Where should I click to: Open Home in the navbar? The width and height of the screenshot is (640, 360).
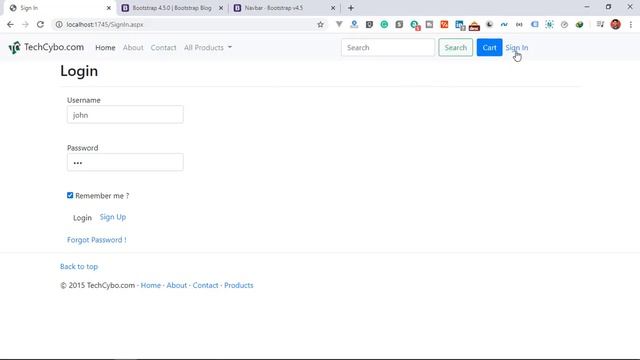(105, 47)
